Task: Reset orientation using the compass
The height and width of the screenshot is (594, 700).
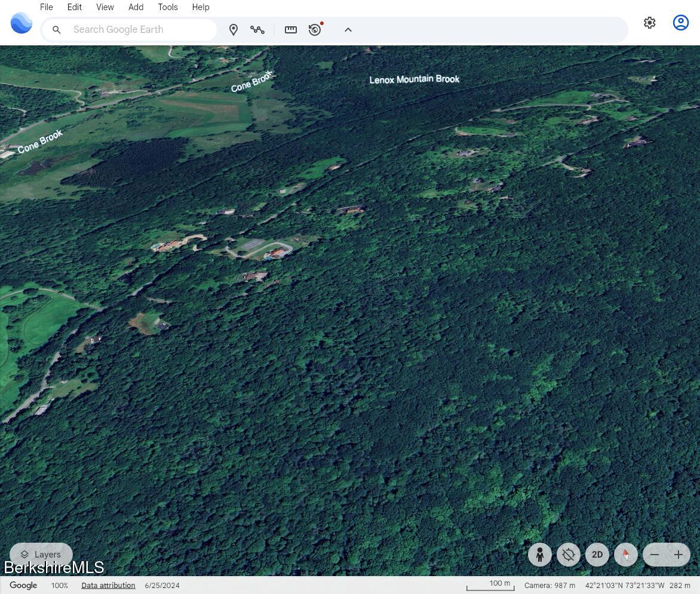Action: click(x=625, y=555)
